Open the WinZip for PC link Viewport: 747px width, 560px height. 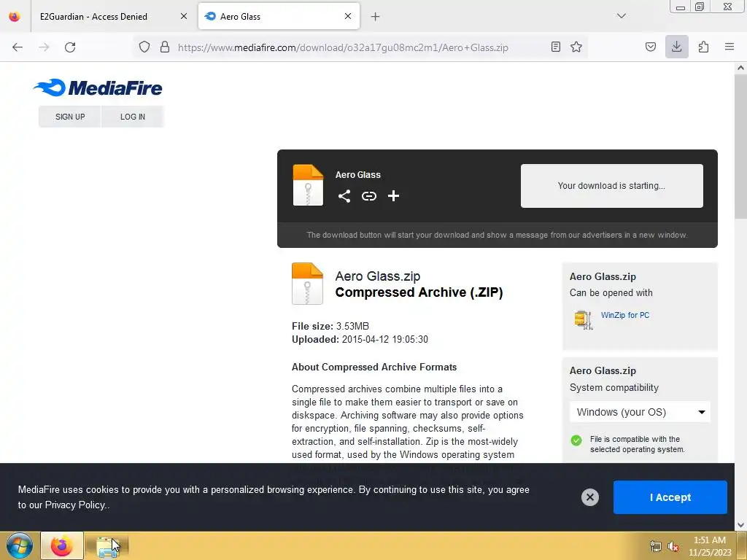tap(625, 315)
